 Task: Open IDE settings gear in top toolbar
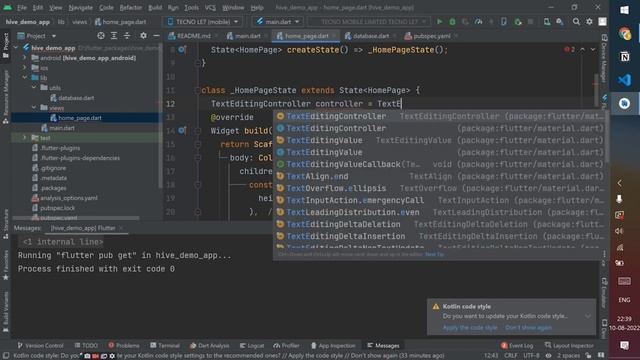(x=589, y=22)
